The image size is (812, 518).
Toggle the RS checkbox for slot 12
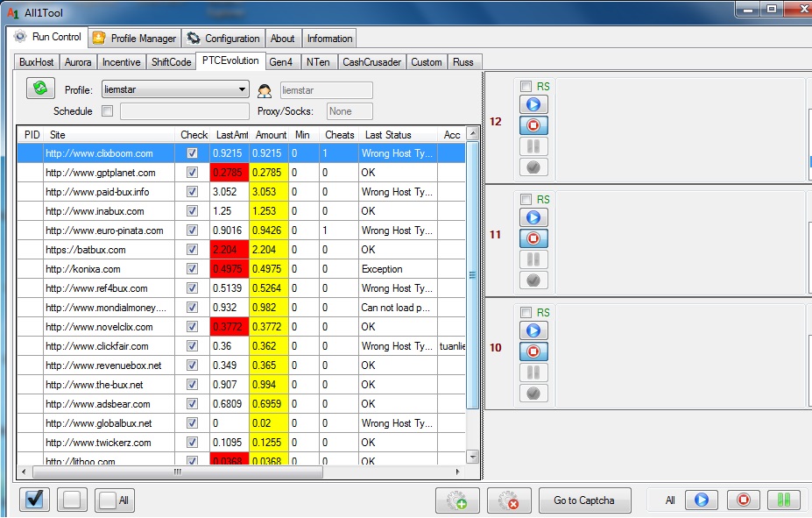click(526, 87)
